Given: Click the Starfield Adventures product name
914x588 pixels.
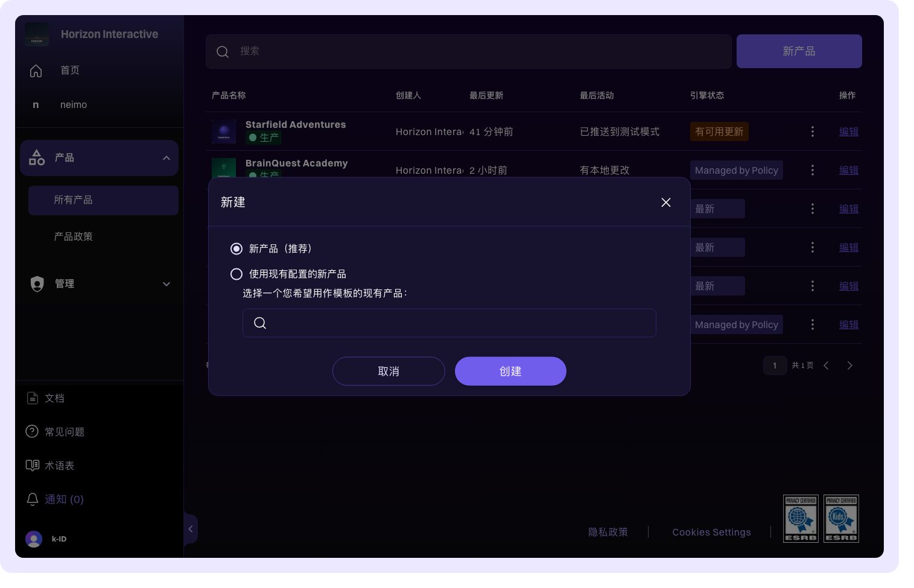Looking at the screenshot, I should click(296, 124).
